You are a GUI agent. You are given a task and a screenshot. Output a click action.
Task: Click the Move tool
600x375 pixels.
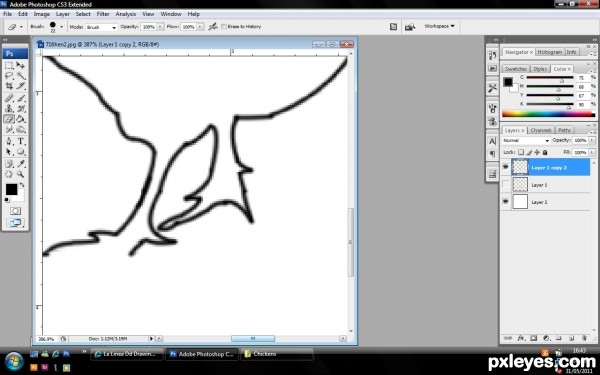[21, 65]
